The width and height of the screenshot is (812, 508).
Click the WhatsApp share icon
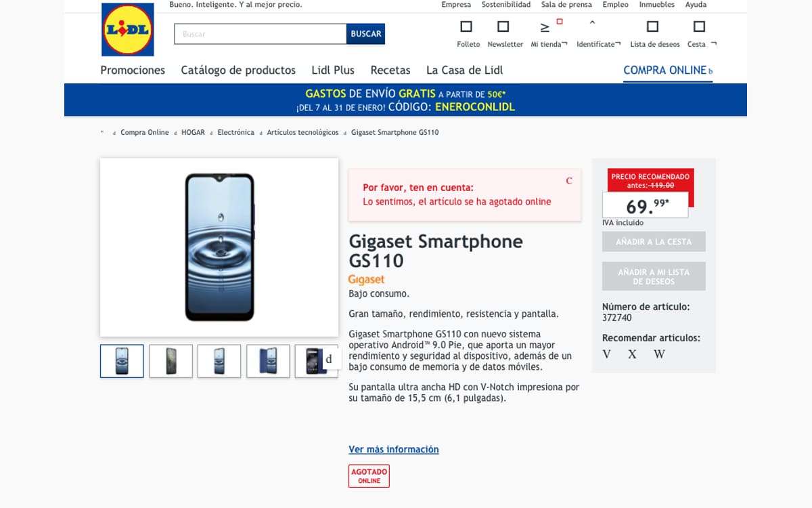[658, 354]
